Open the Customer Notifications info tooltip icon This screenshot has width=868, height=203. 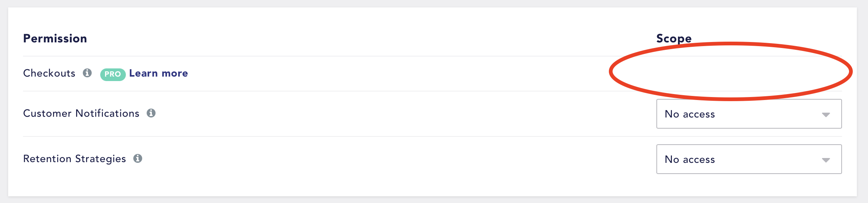[x=151, y=113]
